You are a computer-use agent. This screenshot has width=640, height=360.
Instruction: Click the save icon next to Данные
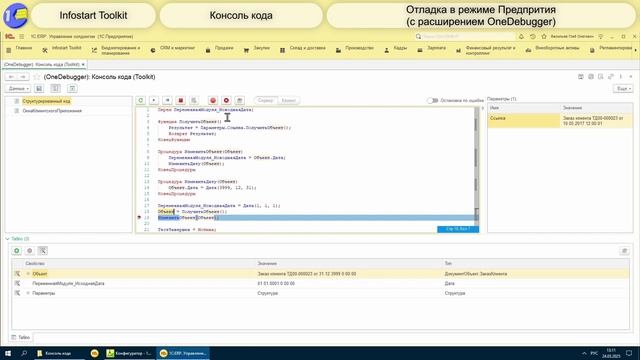pos(39,89)
